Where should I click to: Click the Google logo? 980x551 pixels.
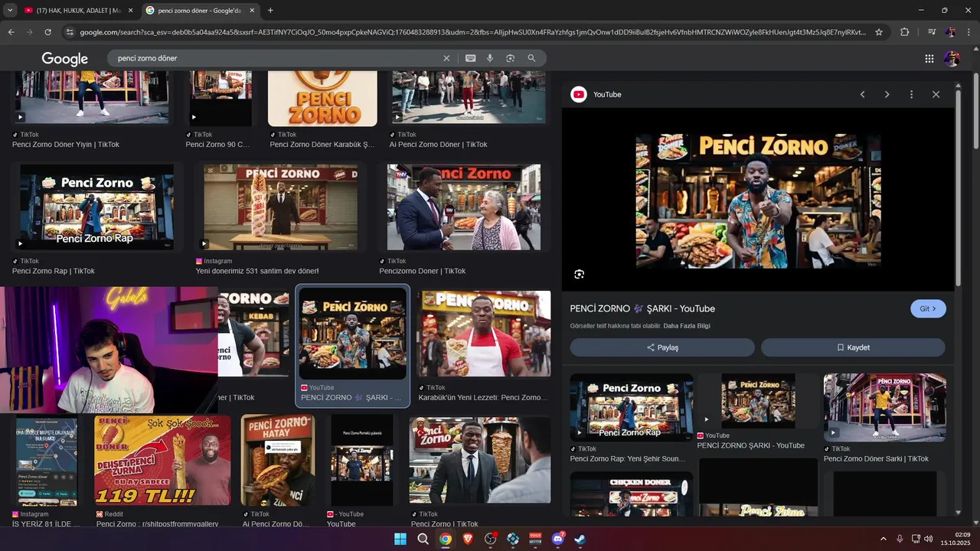click(65, 59)
